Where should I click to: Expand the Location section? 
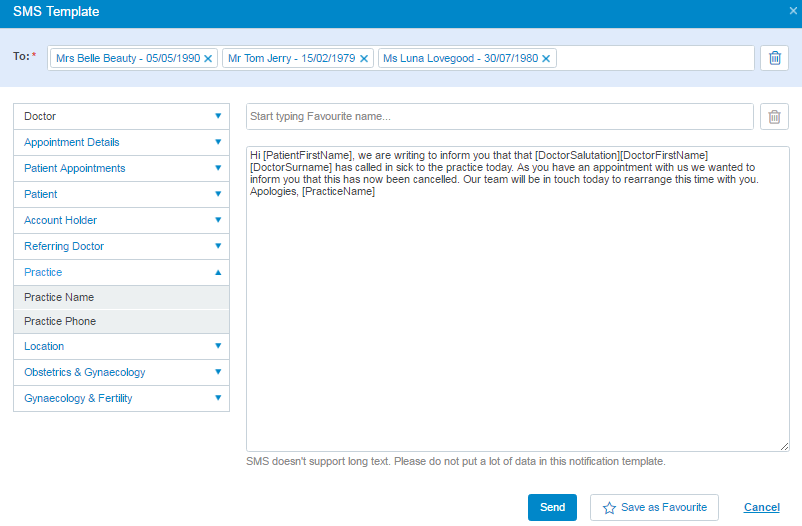click(x=121, y=346)
